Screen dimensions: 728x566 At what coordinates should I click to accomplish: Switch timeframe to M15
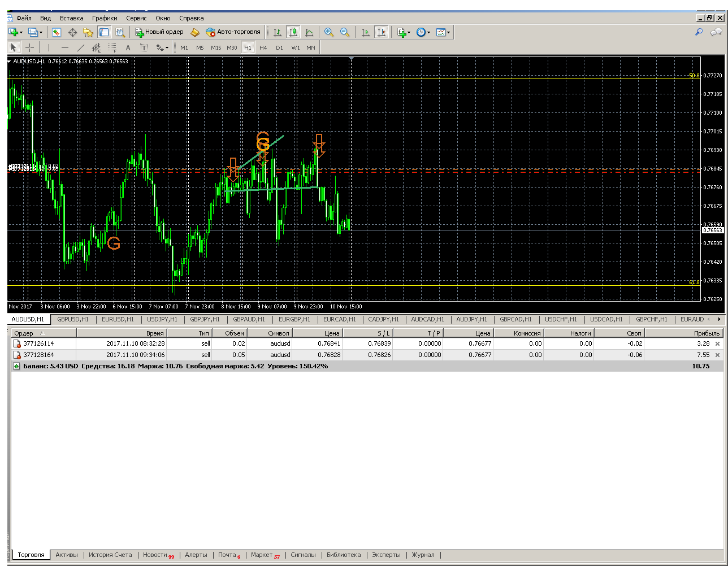pyautogui.click(x=216, y=47)
